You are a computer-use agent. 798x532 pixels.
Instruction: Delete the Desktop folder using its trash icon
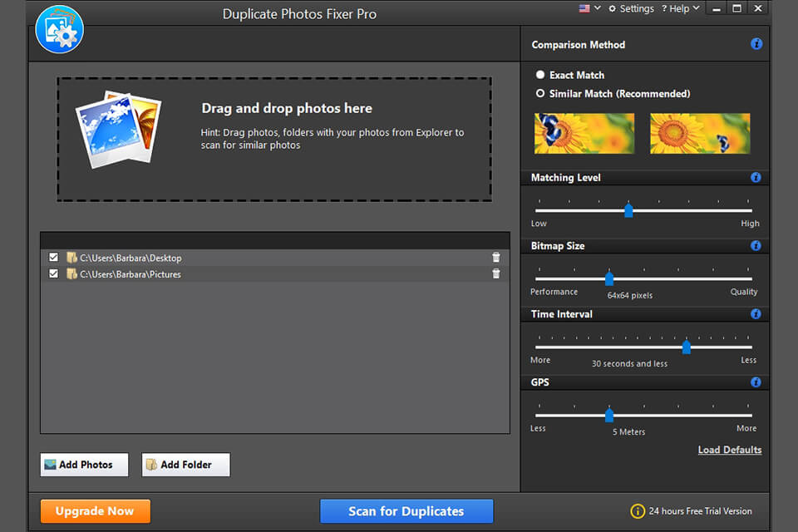click(x=496, y=258)
